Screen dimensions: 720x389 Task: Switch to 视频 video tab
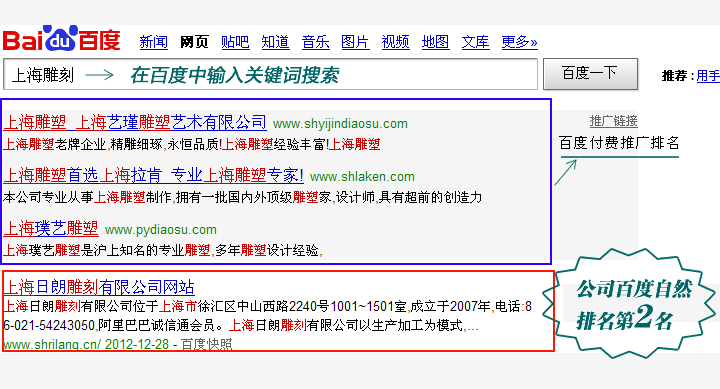(x=395, y=42)
